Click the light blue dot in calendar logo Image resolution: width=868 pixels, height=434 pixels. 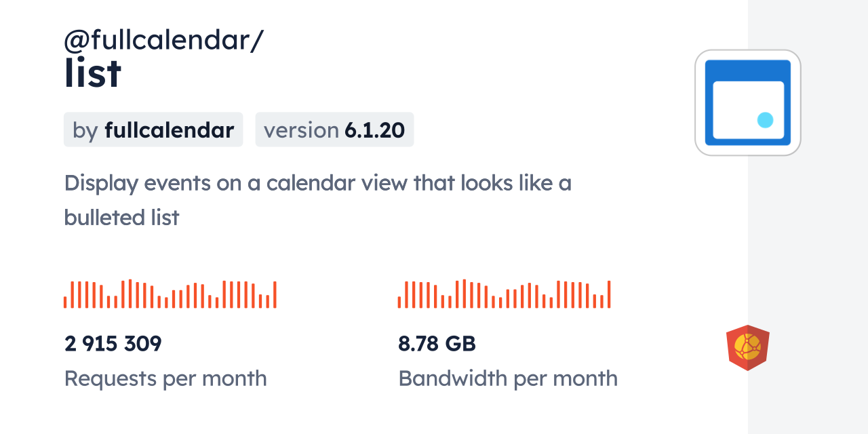765,120
